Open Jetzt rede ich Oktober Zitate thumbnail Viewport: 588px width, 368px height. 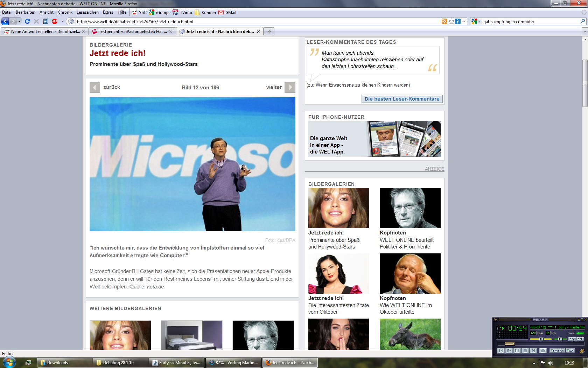(338, 273)
